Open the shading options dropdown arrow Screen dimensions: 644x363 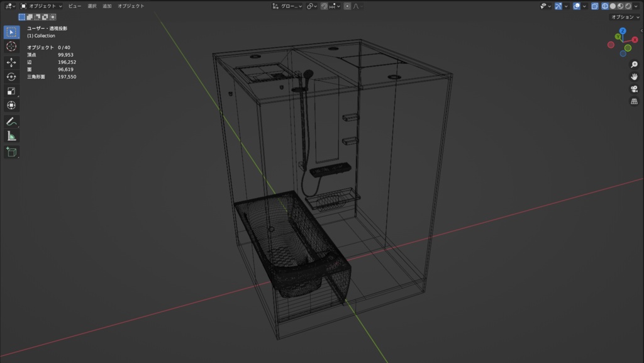coord(636,6)
